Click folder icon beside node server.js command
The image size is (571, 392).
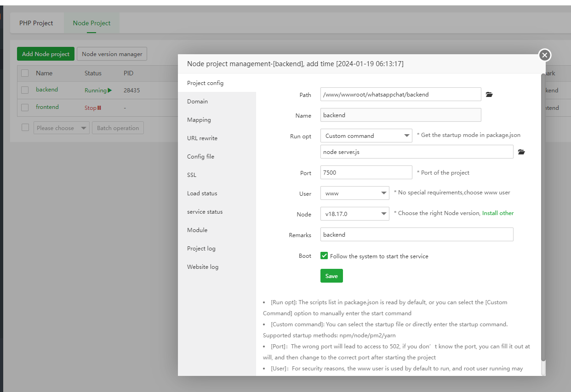pyautogui.click(x=521, y=152)
